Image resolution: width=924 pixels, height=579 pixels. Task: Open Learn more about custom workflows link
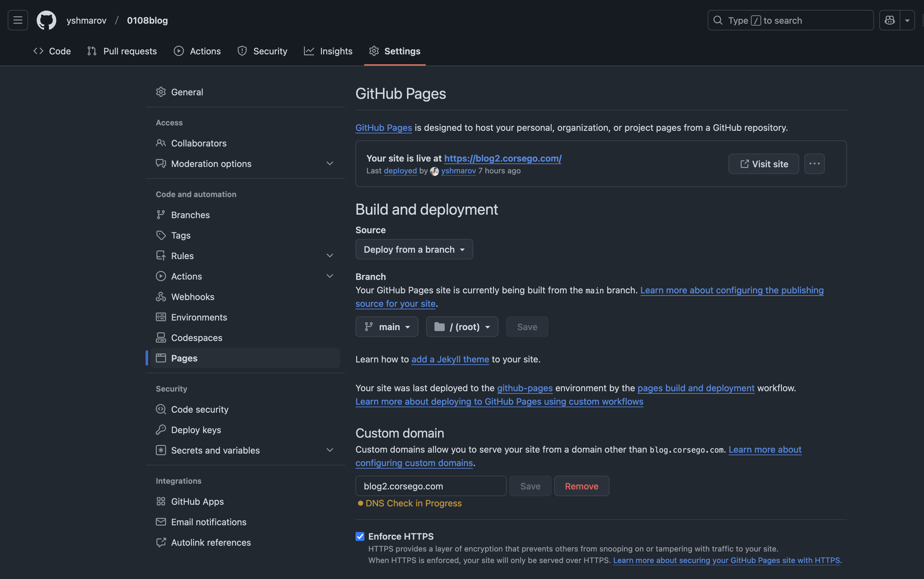499,401
